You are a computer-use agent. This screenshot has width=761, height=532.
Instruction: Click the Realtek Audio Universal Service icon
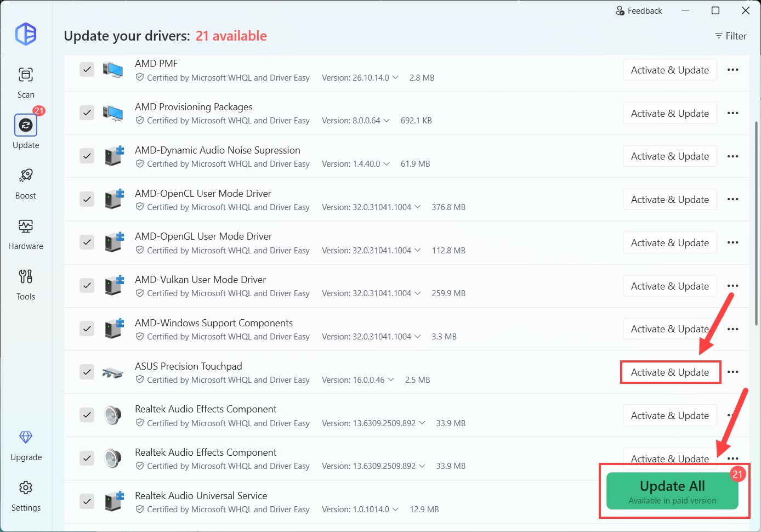(114, 501)
